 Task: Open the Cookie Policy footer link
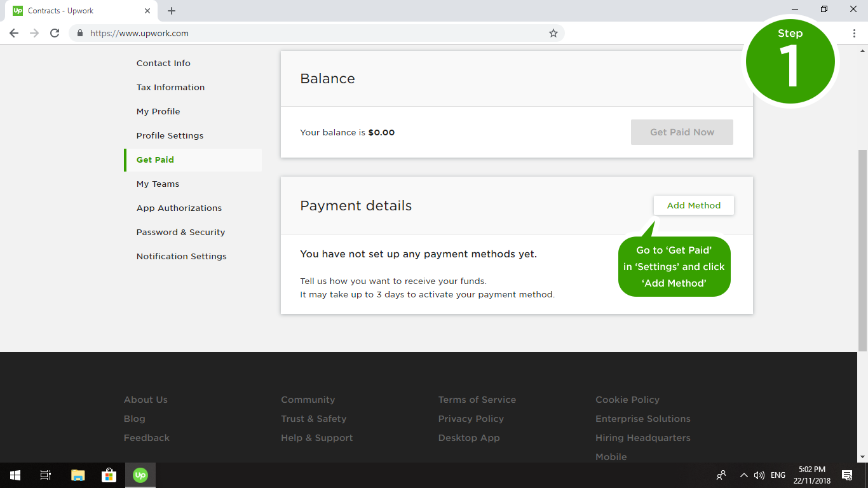[628, 400]
